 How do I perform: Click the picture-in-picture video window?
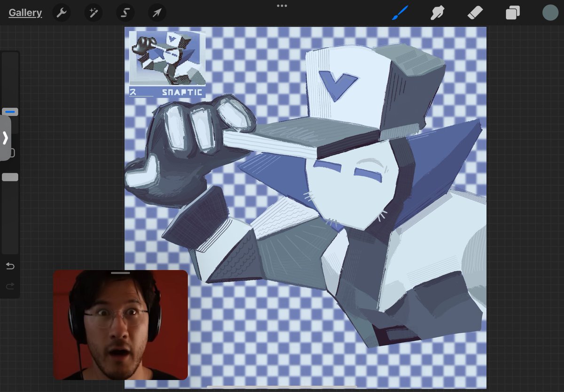pyautogui.click(x=121, y=325)
